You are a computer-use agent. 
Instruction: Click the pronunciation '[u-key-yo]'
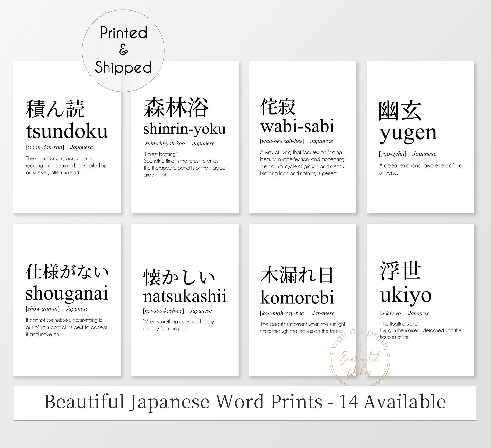(391, 313)
